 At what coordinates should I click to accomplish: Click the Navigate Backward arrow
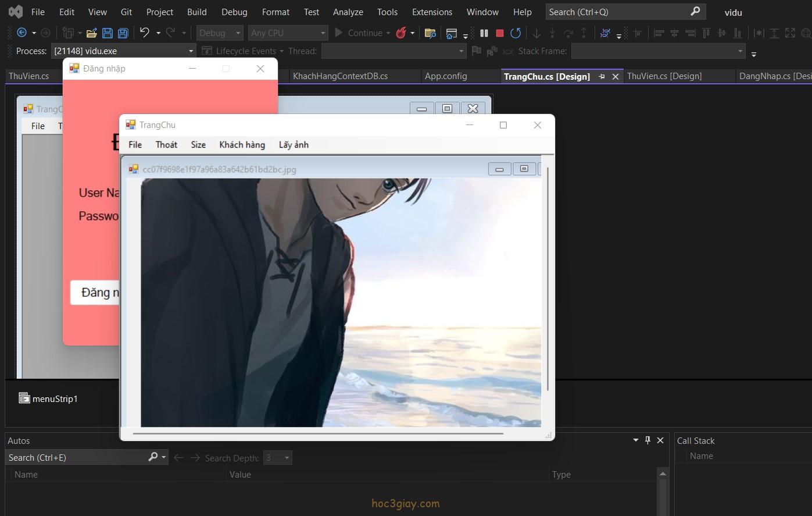coord(22,33)
